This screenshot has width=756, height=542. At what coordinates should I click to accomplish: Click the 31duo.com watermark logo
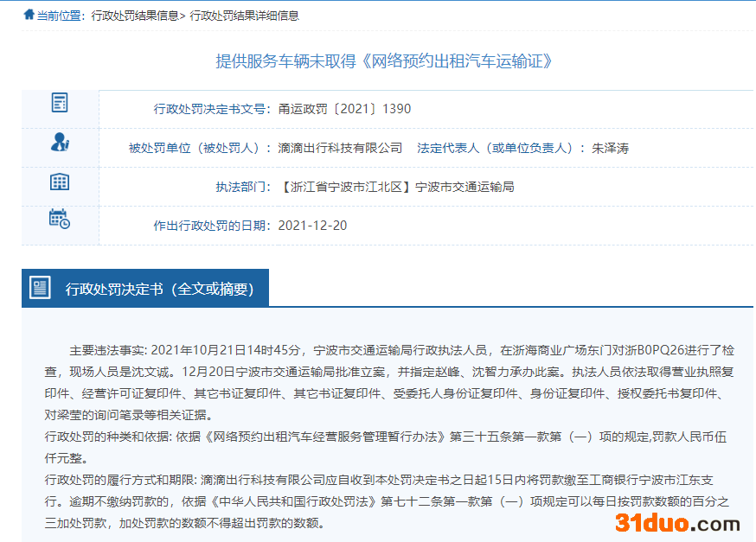(677, 522)
